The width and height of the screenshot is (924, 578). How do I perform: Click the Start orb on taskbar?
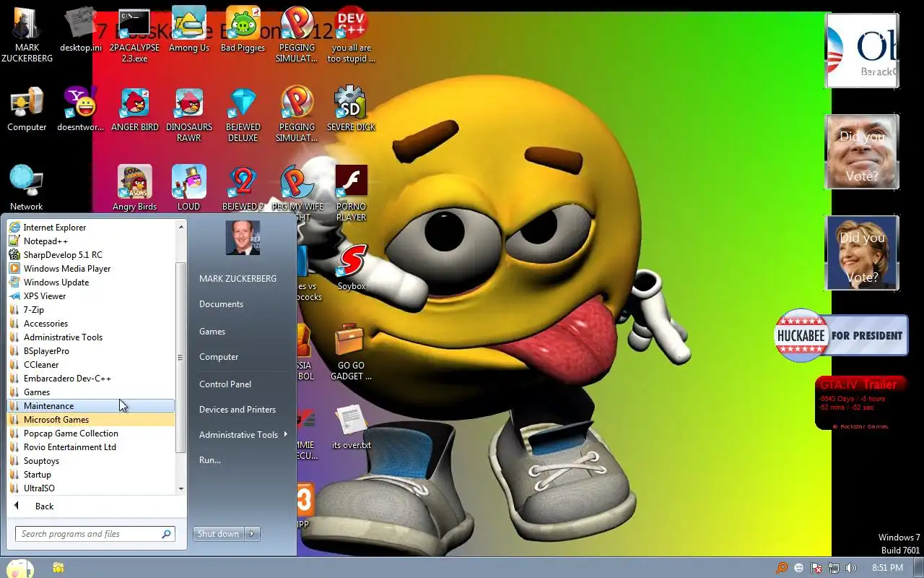tap(19, 568)
